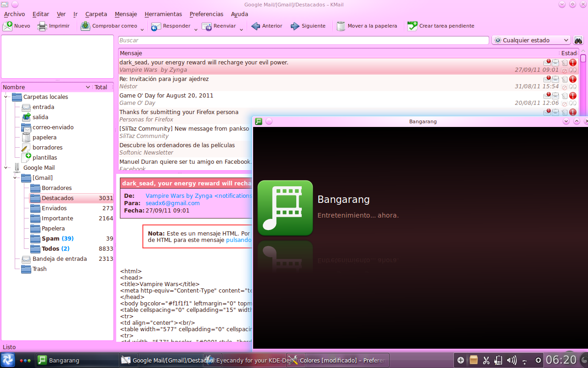The image size is (588, 368).
Task: Click the unread envelope icon on the Vampire Wars row
Action: (x=547, y=63)
